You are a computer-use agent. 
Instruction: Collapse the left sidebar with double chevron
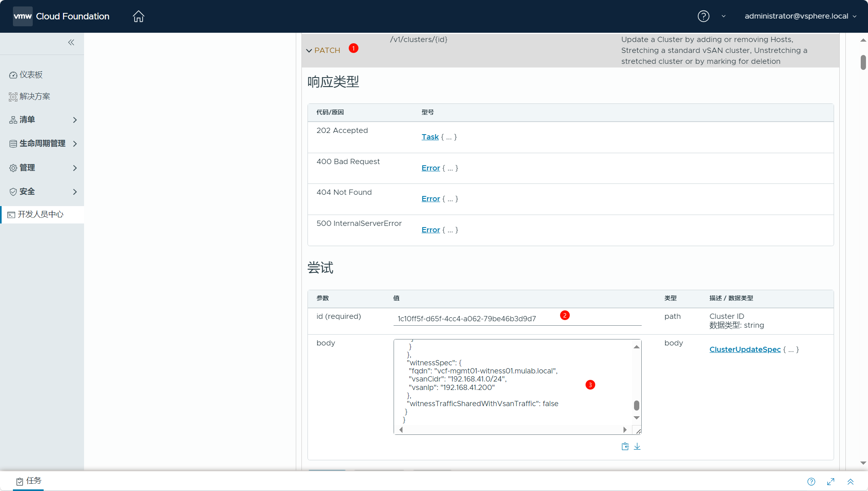point(71,42)
